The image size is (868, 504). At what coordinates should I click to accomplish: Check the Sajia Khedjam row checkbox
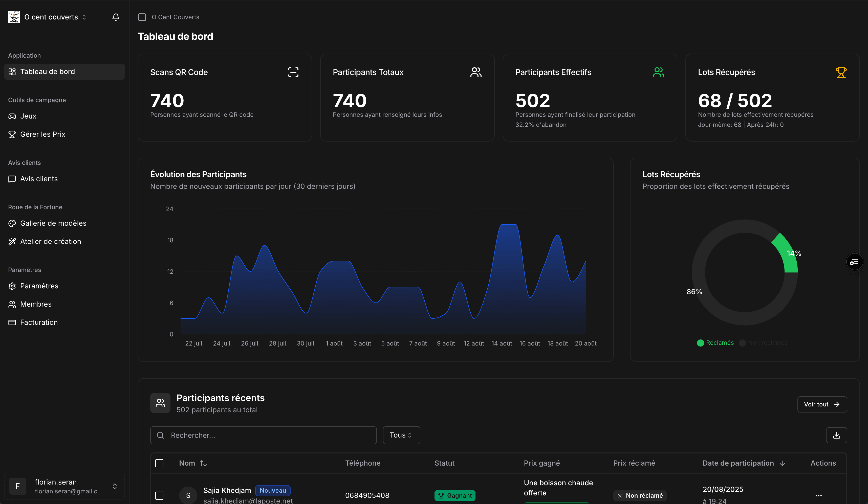[159, 495]
